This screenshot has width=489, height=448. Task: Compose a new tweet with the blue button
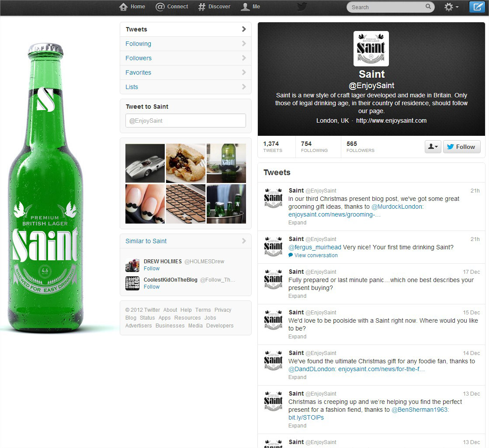(477, 7)
